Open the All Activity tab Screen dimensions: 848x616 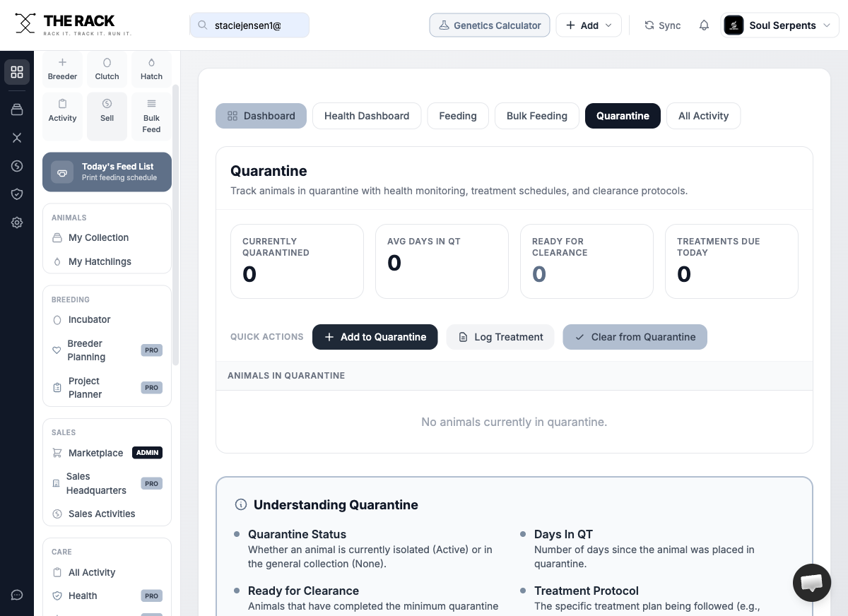pos(703,116)
